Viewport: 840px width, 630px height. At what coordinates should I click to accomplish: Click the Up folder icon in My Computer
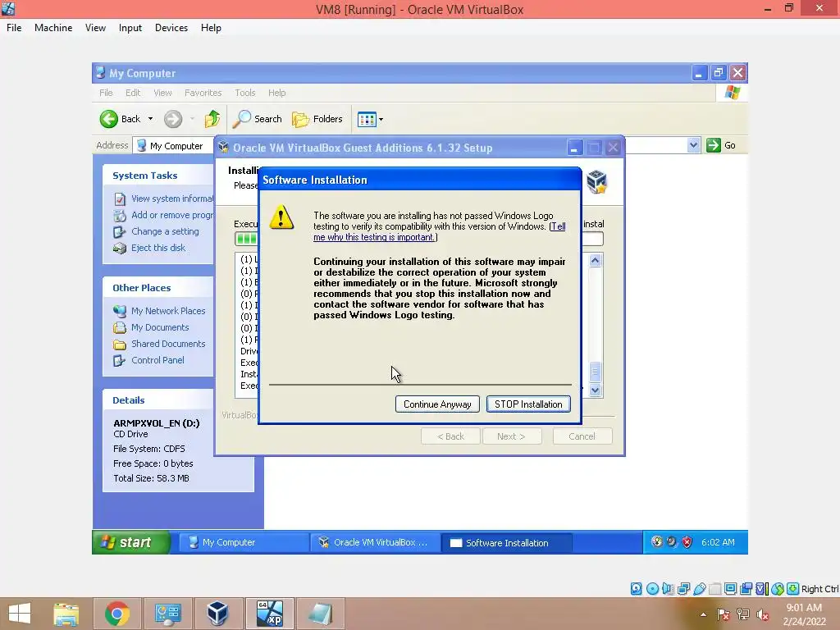coord(212,119)
